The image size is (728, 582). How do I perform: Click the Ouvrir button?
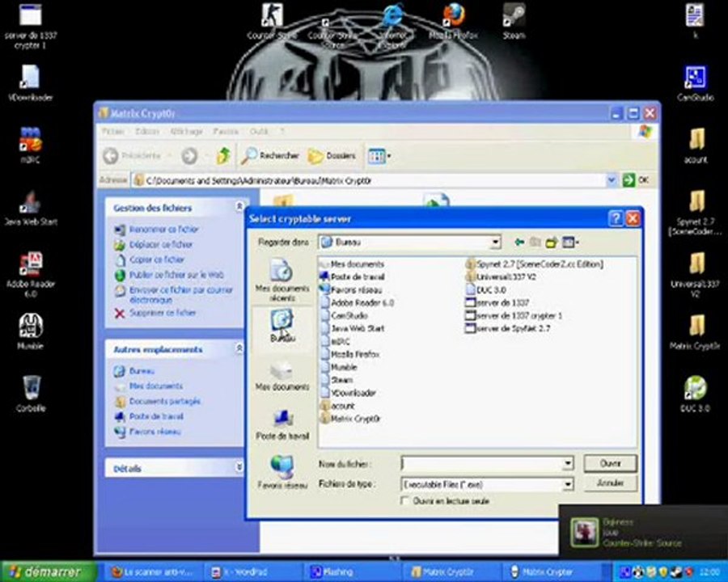[x=610, y=463]
